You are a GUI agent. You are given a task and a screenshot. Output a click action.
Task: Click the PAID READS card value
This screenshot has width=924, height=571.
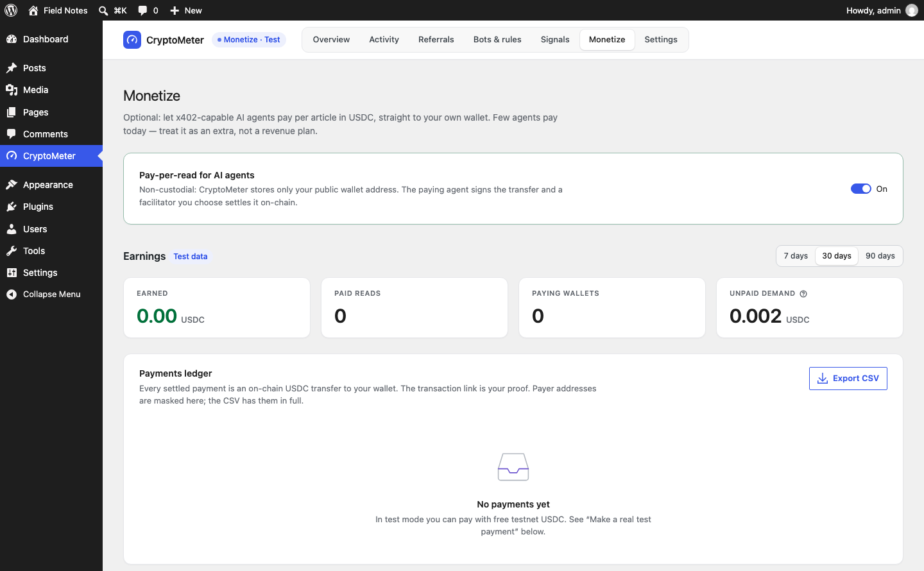pyautogui.click(x=341, y=316)
